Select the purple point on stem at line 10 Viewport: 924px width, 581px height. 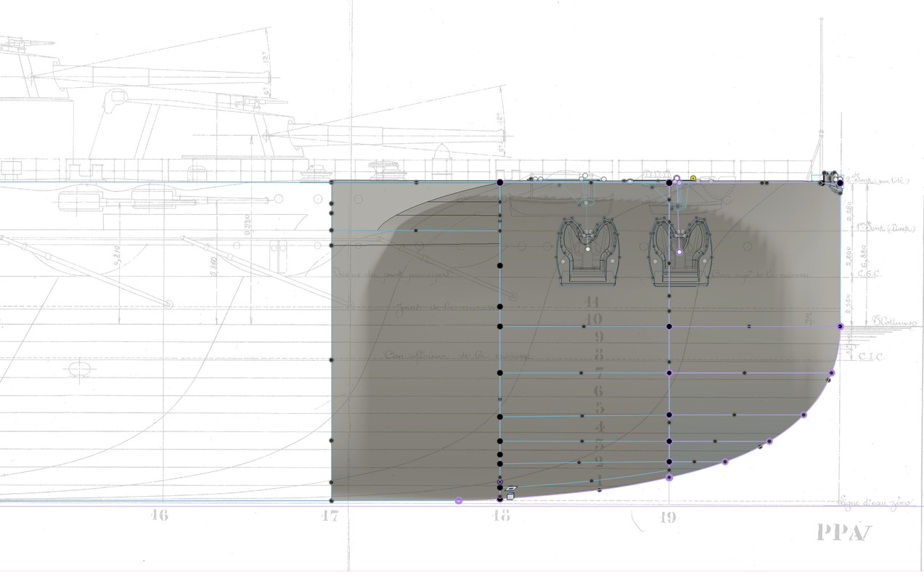point(840,327)
